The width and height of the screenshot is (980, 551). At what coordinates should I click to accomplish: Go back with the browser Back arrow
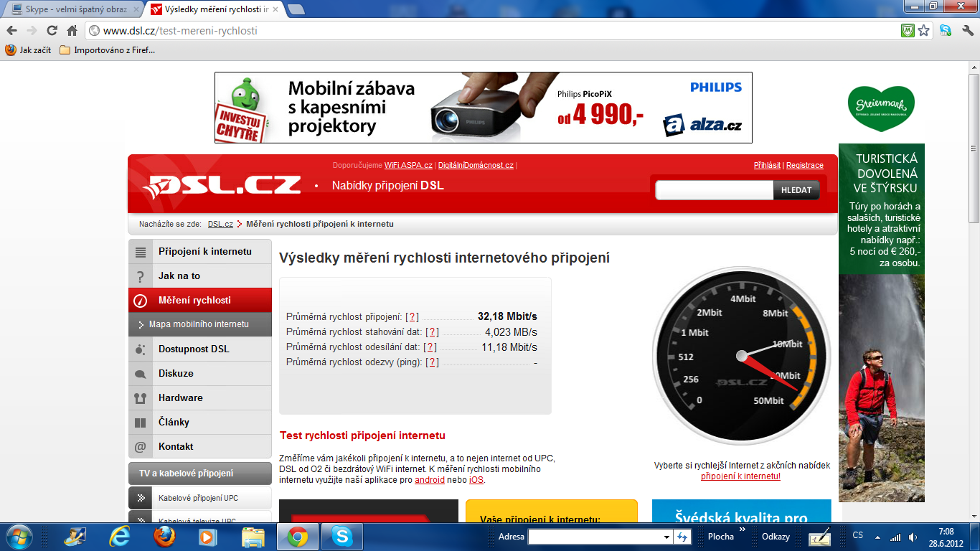[11, 31]
